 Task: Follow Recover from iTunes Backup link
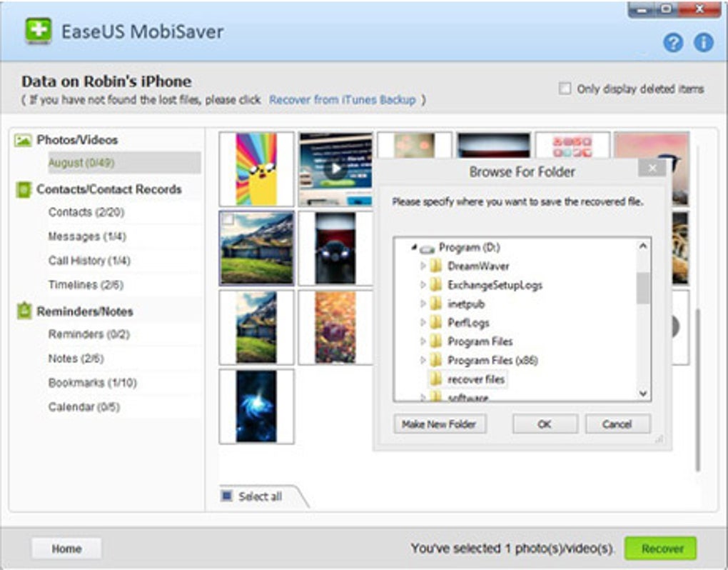[342, 100]
